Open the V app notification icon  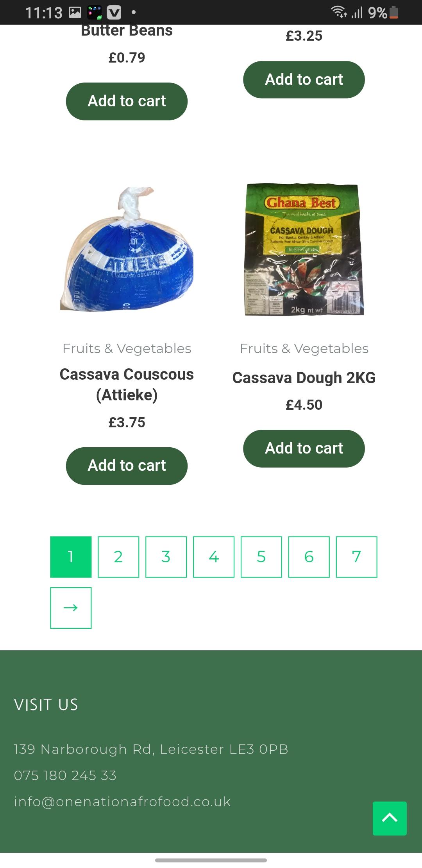(114, 13)
